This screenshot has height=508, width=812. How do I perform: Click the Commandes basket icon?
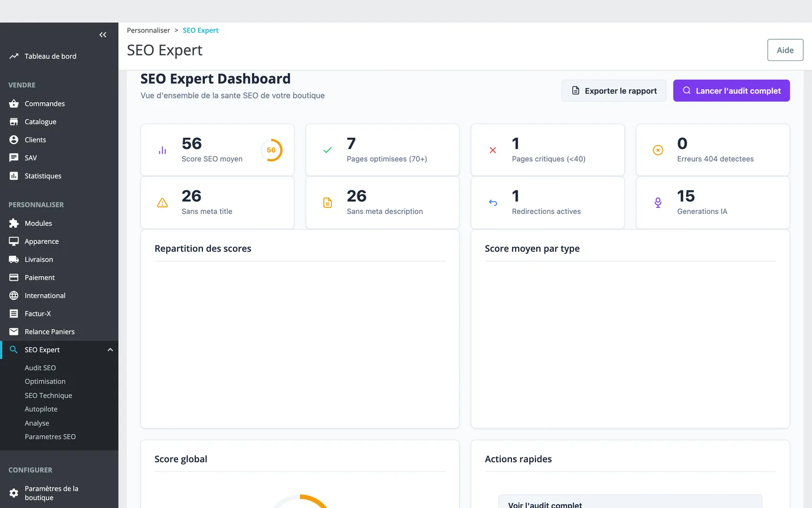click(x=14, y=104)
